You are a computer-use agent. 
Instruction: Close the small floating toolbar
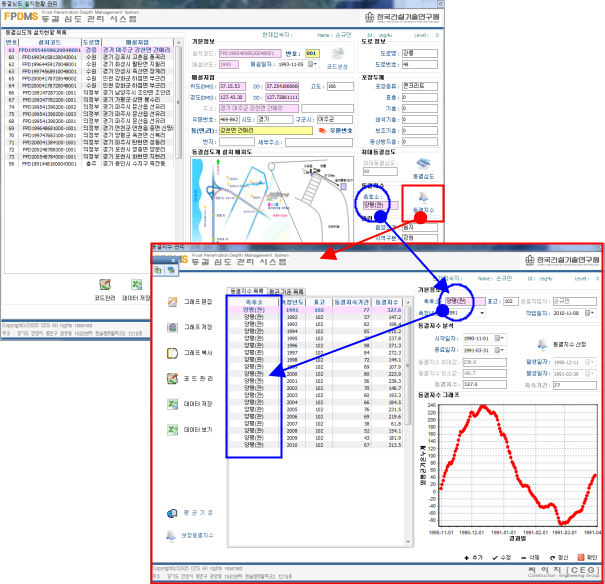tap(173, 260)
